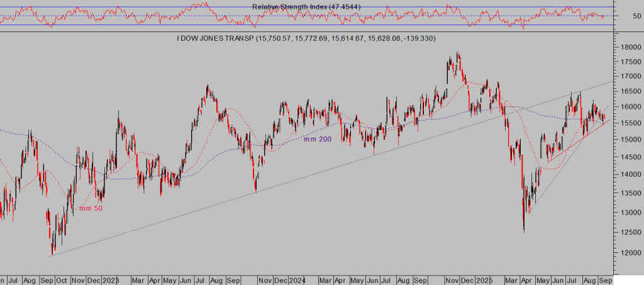Select the 17000 price axis label
The height and width of the screenshot is (285, 644).
click(631, 76)
